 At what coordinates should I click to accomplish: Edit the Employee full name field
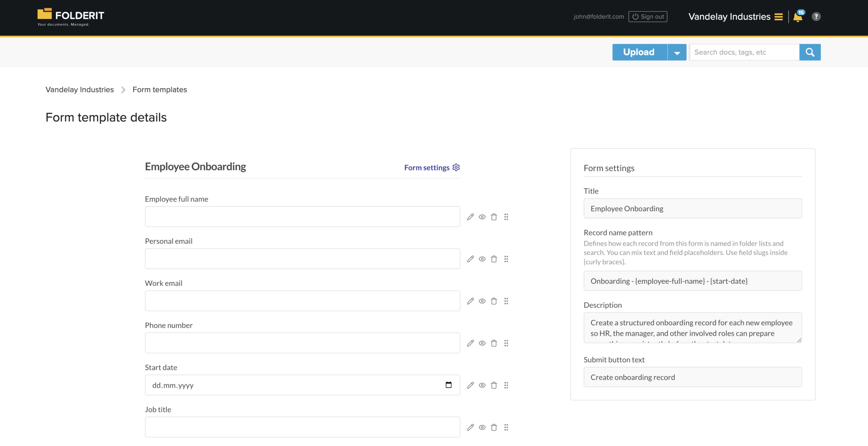[470, 217]
